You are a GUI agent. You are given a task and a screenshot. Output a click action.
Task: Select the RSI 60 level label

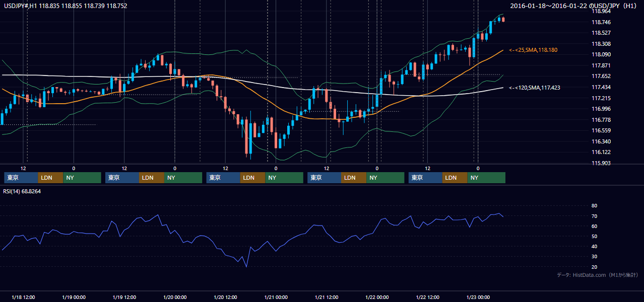click(594, 226)
